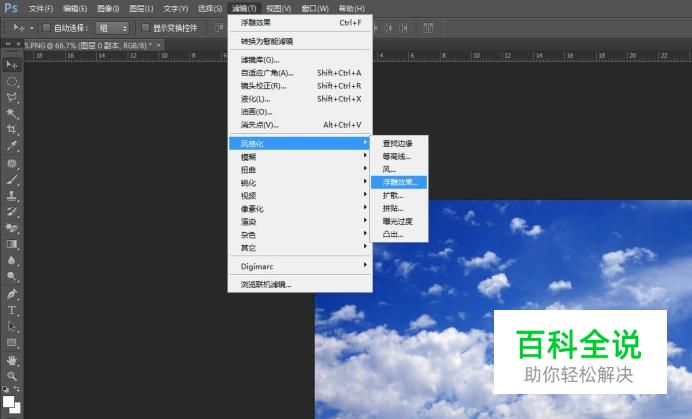The height and width of the screenshot is (419, 692).
Task: Select the Rectangle shape tool
Action: point(11,343)
